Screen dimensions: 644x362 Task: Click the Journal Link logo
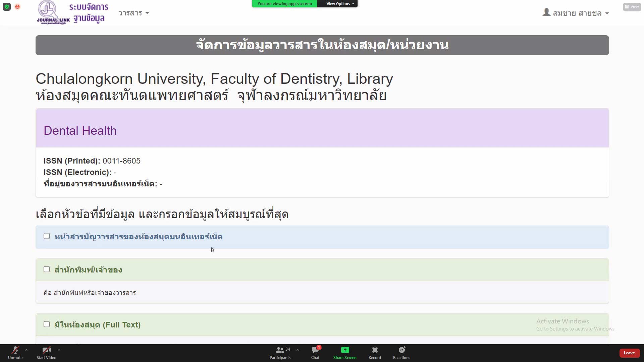click(54, 13)
